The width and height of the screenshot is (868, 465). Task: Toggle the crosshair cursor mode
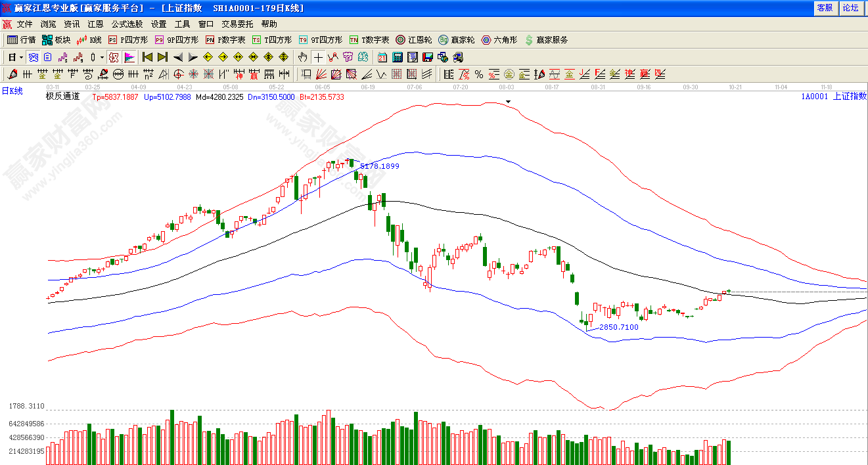(x=318, y=57)
